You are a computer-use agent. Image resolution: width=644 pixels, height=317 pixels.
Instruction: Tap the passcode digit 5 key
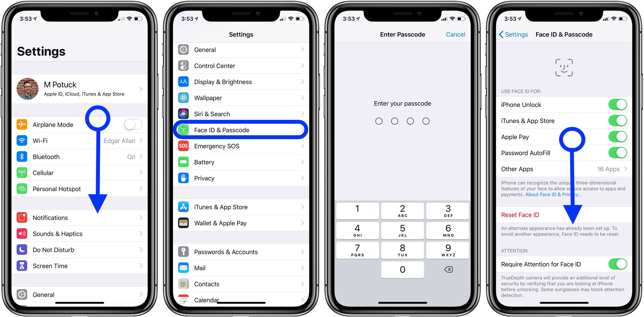click(x=402, y=232)
